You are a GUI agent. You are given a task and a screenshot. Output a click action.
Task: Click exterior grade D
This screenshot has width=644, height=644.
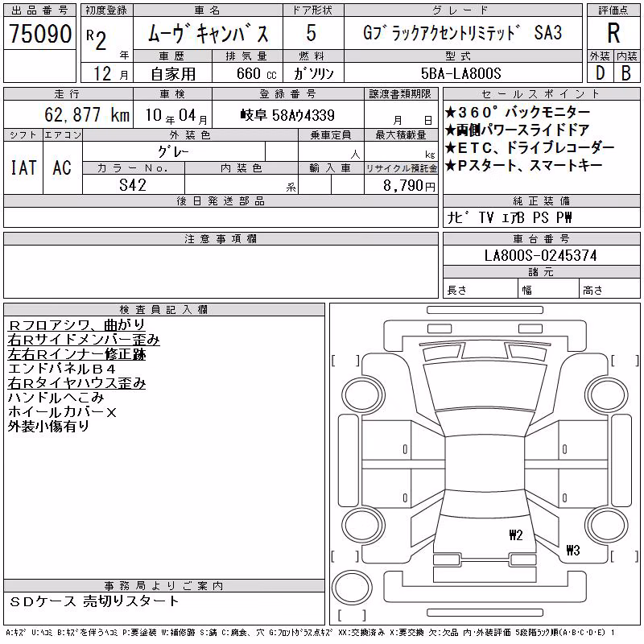click(600, 73)
